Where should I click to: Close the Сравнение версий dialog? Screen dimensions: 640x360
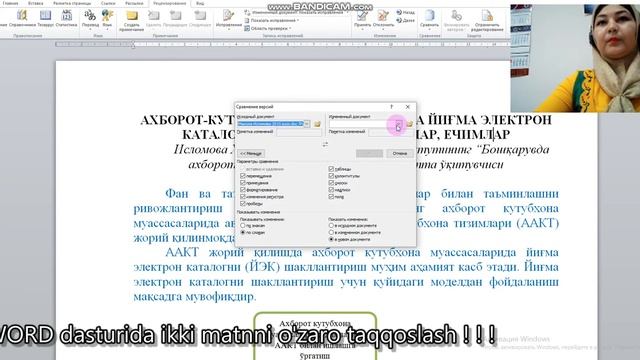[x=407, y=107]
